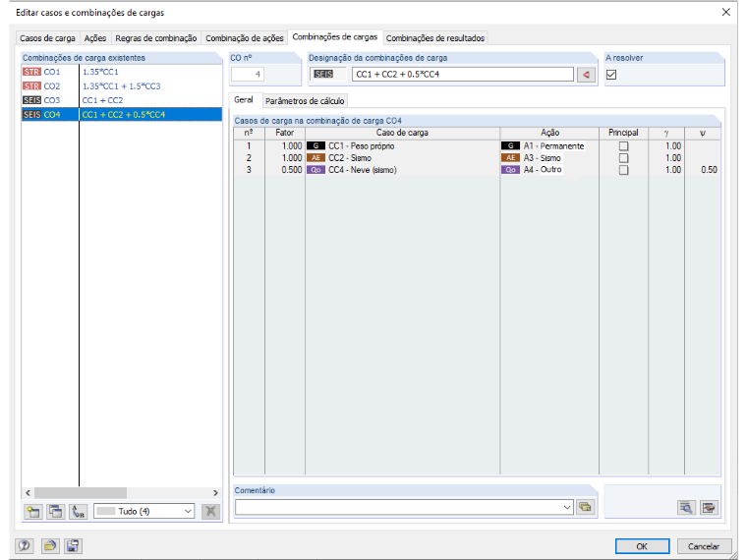747x560 pixels.
Task: Check Principal for CC1 - Peso próprio
Action: (623, 146)
